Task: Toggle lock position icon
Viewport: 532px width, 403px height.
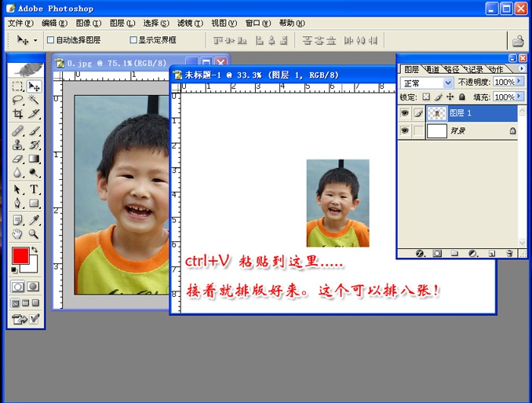Action: point(450,97)
